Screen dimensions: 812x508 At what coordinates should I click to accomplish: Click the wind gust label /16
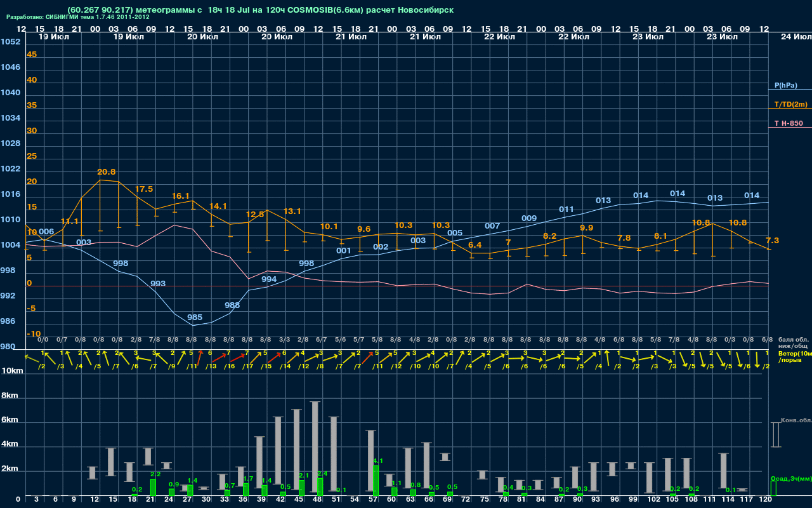(x=229, y=366)
